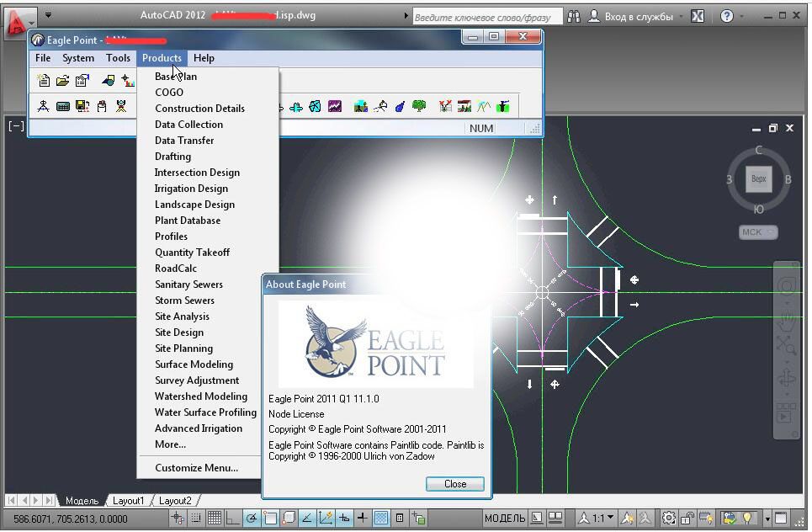Select the Zoom tool in navigation bar

tap(786, 345)
